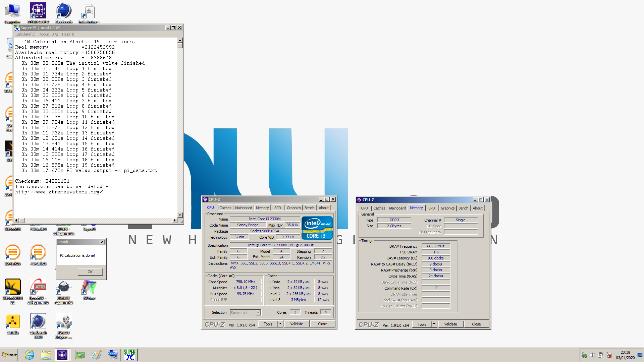This screenshot has width=644, height=362.
Task: Open the SuperPi desktop shortcut
Action: tap(89, 228)
